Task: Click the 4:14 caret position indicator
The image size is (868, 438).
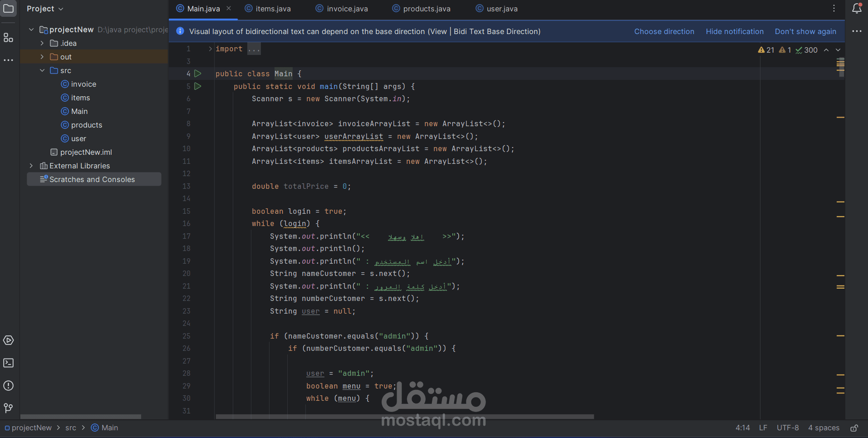Action: [x=743, y=428]
